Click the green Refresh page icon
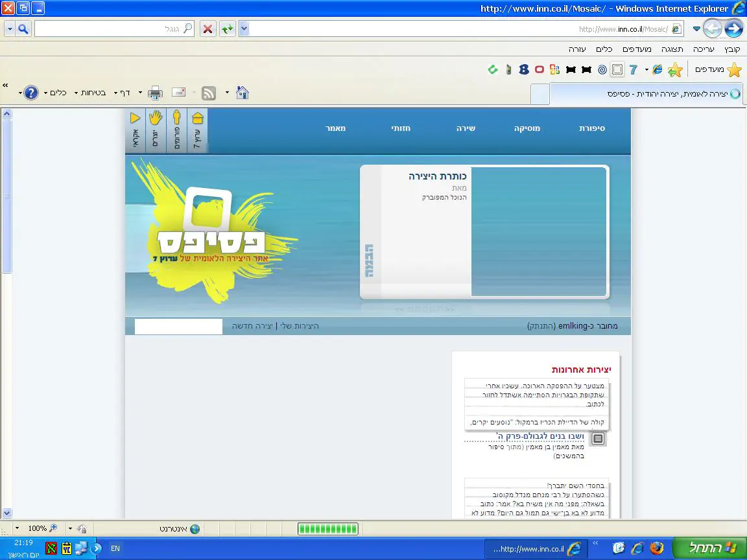 coord(227,29)
